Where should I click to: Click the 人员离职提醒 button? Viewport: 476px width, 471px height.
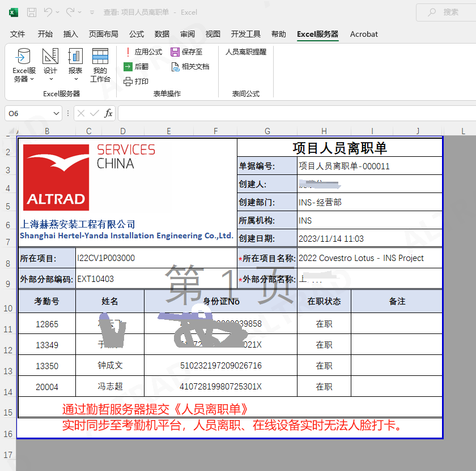tap(246, 52)
